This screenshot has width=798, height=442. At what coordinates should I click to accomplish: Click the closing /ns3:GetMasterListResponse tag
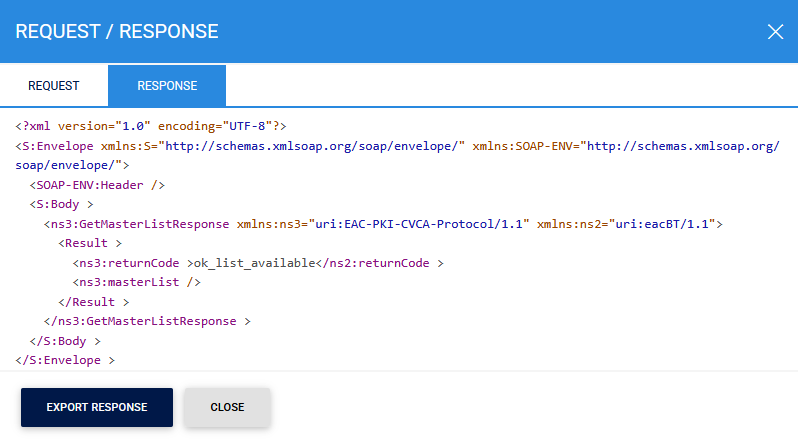[147, 321]
